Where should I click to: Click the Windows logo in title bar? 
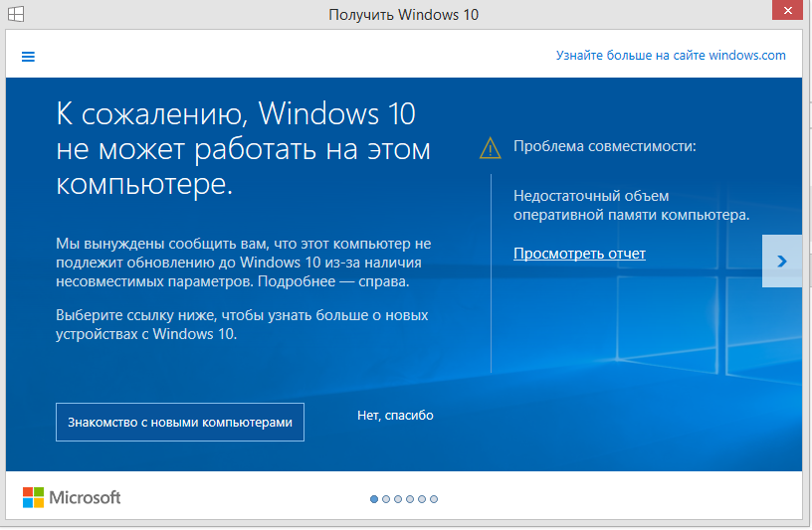[16, 14]
